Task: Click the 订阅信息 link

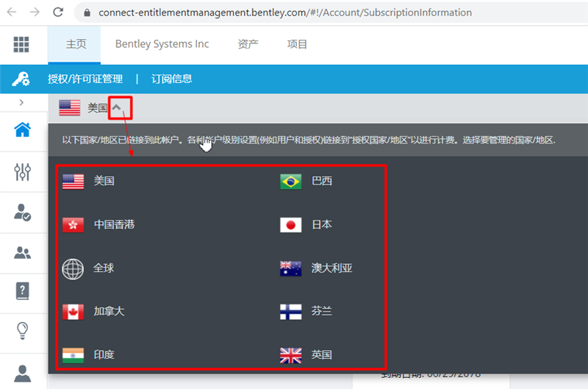Action: click(172, 79)
